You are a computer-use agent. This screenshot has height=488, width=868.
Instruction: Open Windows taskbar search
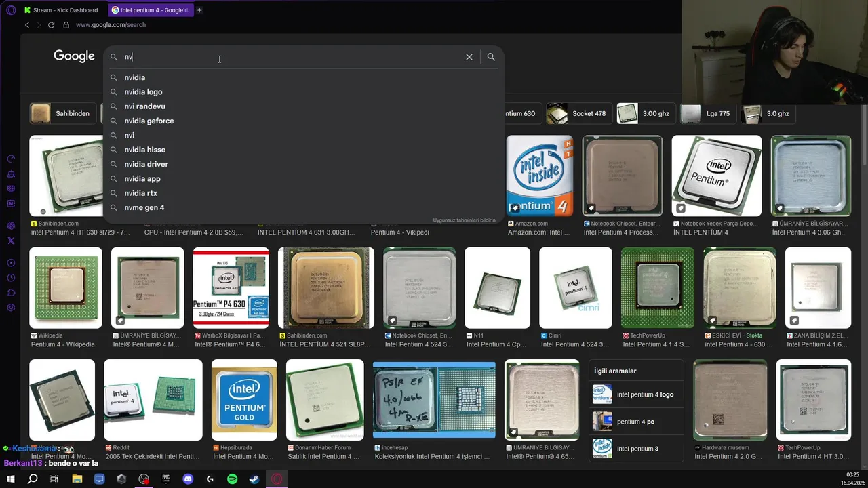point(33,479)
